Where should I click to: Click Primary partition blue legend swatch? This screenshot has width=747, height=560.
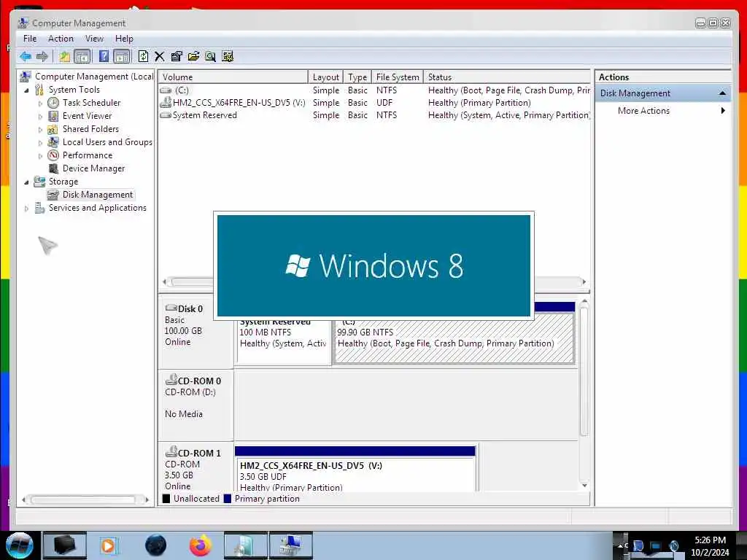coord(228,499)
